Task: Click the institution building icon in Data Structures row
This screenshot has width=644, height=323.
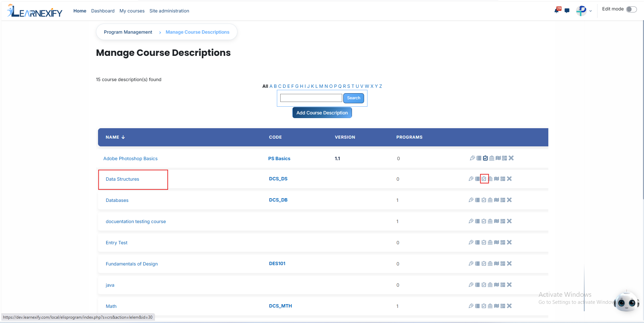Action: pos(490,179)
